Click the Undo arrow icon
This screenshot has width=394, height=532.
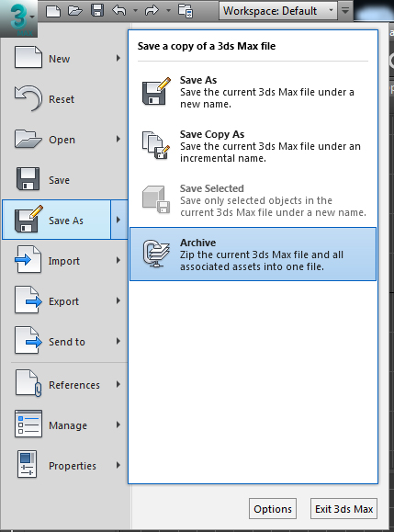pyautogui.click(x=119, y=11)
